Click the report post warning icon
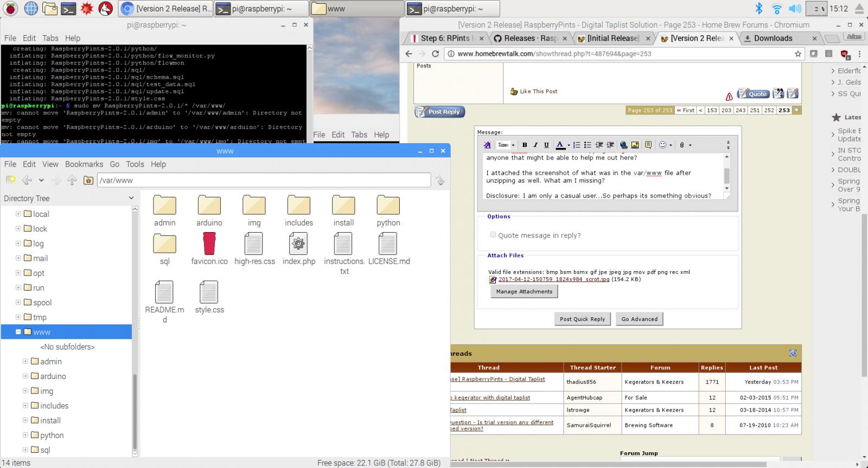The image size is (868, 468). point(729,97)
